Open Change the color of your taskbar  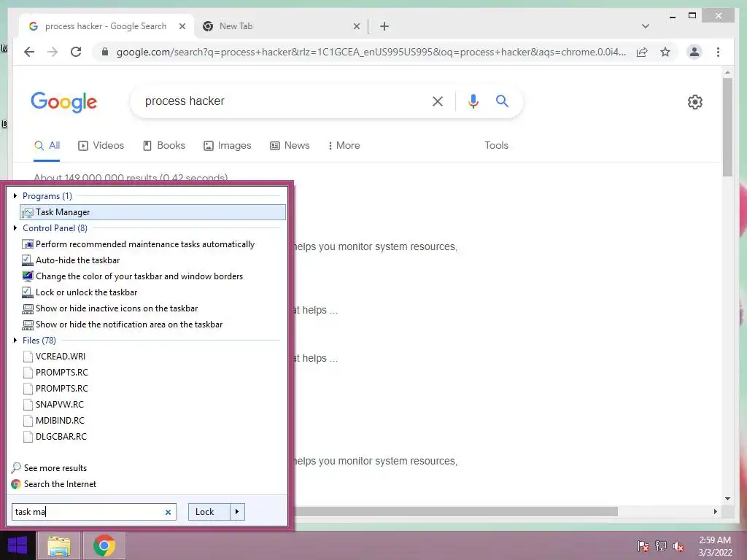coord(139,276)
